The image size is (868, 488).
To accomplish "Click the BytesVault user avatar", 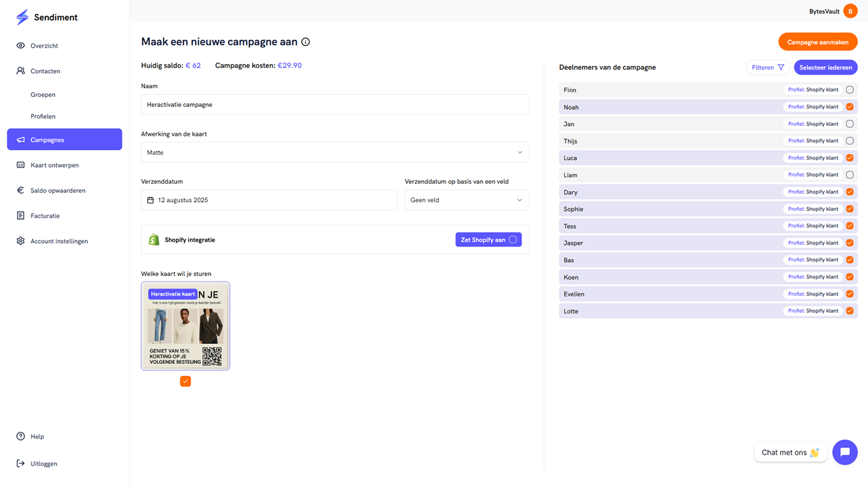I will point(850,11).
